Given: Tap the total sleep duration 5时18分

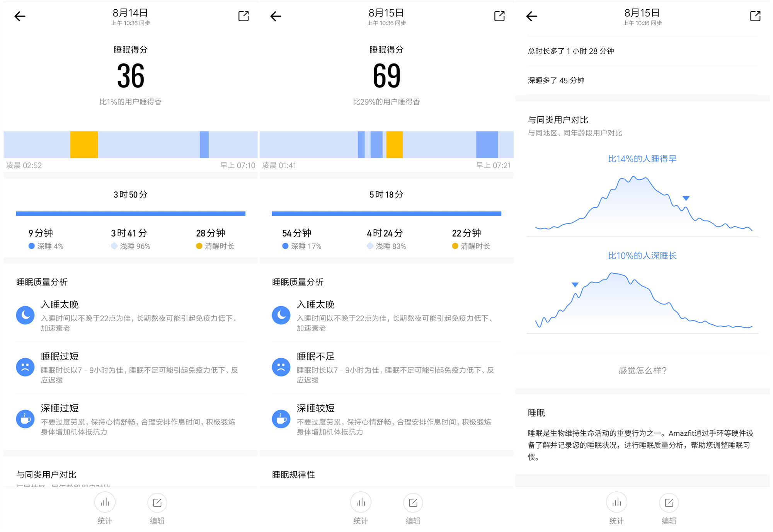Looking at the screenshot, I should 385,195.
